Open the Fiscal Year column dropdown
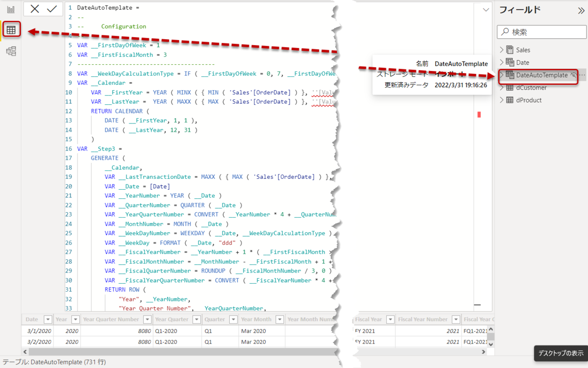This screenshot has height=368, width=588. [390, 319]
